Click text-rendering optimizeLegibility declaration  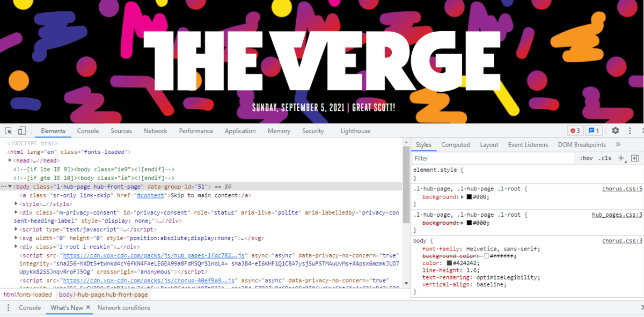481,277
